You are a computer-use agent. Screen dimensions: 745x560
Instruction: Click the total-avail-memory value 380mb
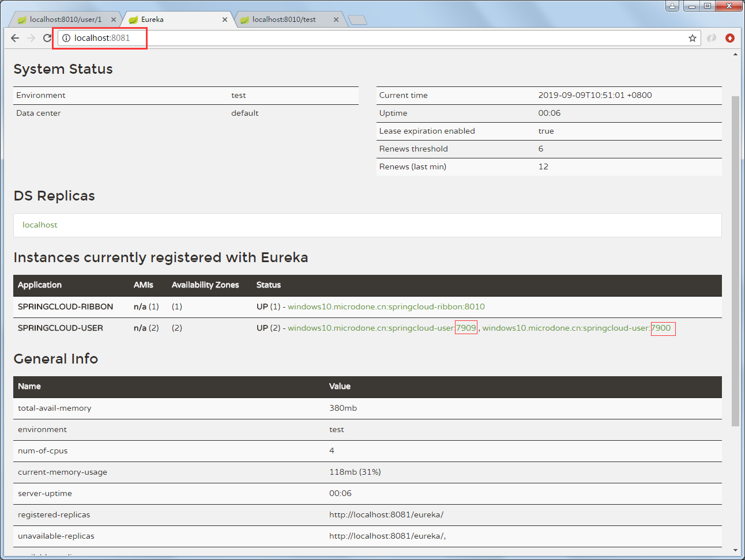click(343, 408)
